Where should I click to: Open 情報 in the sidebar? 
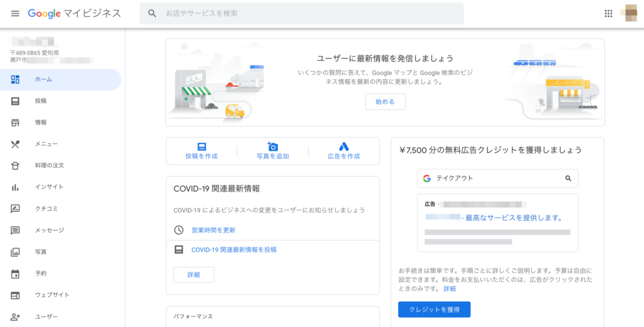(x=61, y=123)
